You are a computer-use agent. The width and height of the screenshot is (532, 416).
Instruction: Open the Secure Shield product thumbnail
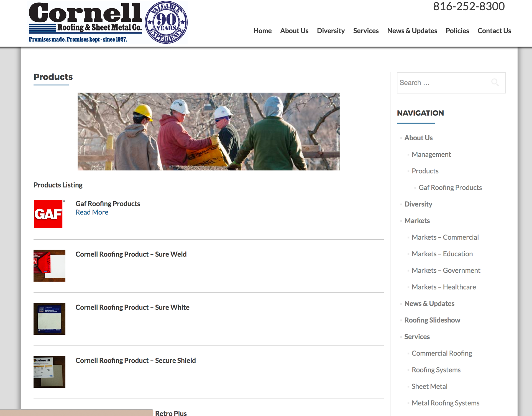[49, 372]
